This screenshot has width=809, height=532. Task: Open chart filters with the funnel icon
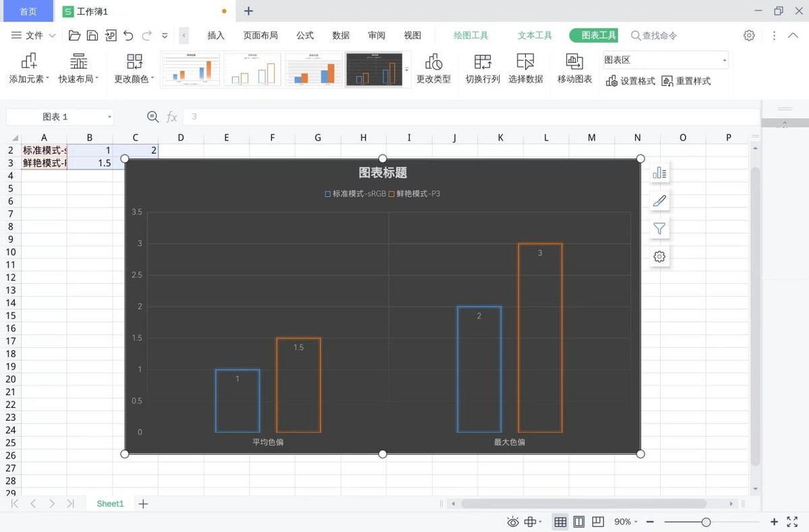(x=659, y=228)
